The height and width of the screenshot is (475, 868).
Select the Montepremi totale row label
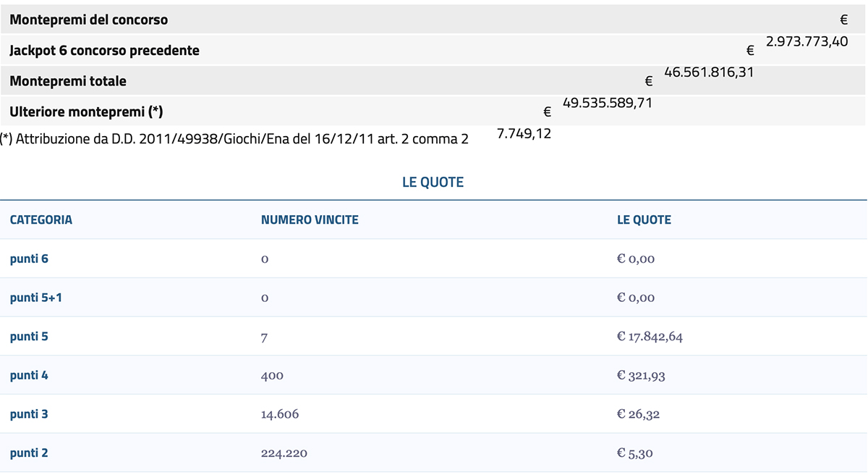coord(68,81)
